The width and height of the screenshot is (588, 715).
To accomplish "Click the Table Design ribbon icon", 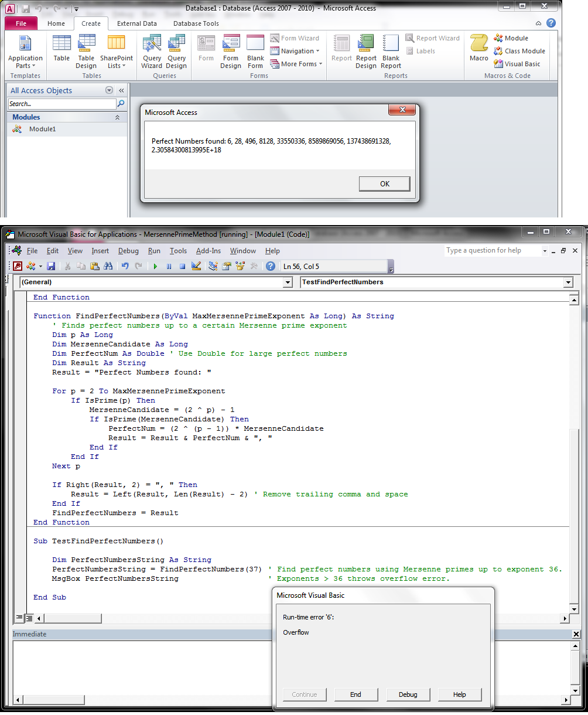I will [86, 52].
